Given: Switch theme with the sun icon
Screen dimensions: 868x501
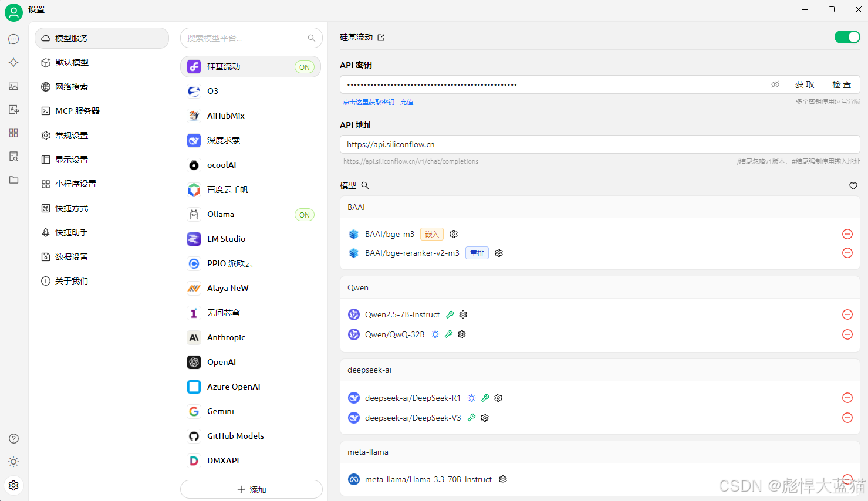Looking at the screenshot, I should 13,462.
